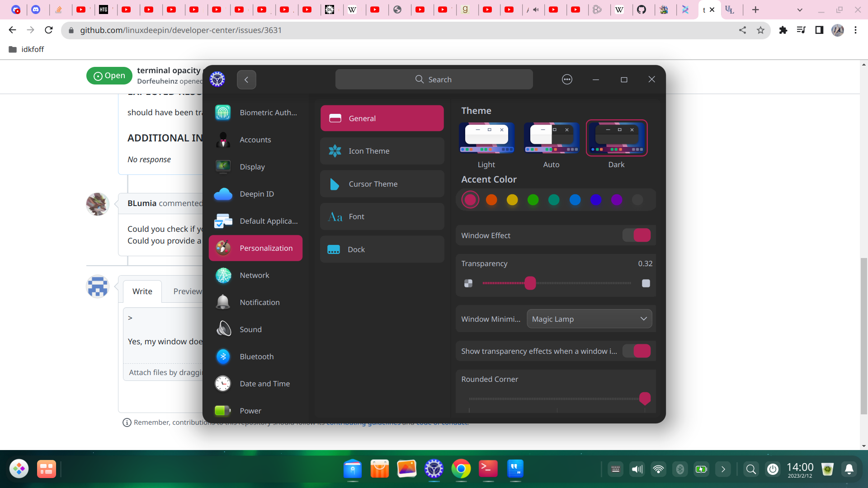Select the green accent color
Image resolution: width=868 pixels, height=488 pixels.
[x=533, y=199]
